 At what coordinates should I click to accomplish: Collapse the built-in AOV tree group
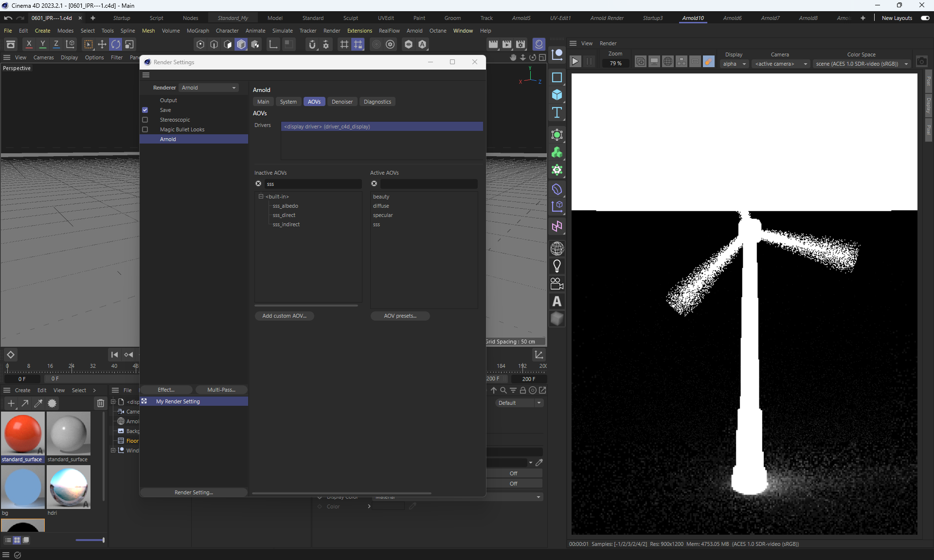(261, 197)
